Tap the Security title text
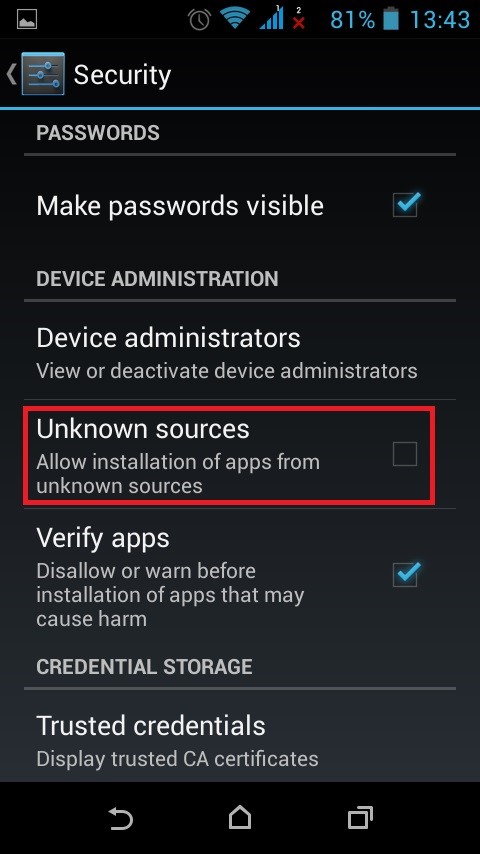 pyautogui.click(x=122, y=75)
